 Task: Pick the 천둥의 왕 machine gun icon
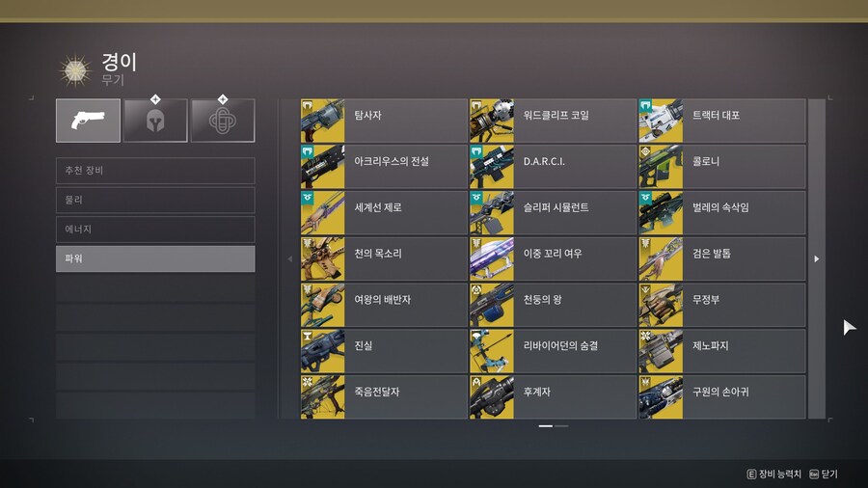pyautogui.click(x=492, y=305)
